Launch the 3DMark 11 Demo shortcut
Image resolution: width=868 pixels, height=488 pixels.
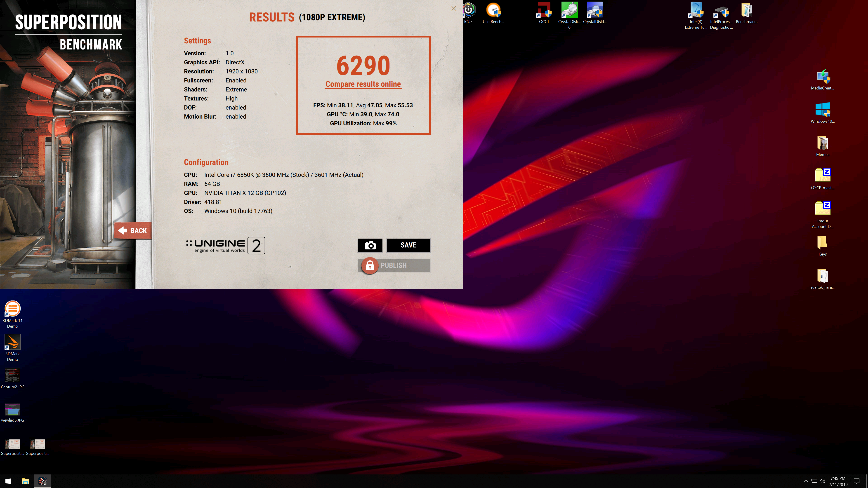[12, 314]
